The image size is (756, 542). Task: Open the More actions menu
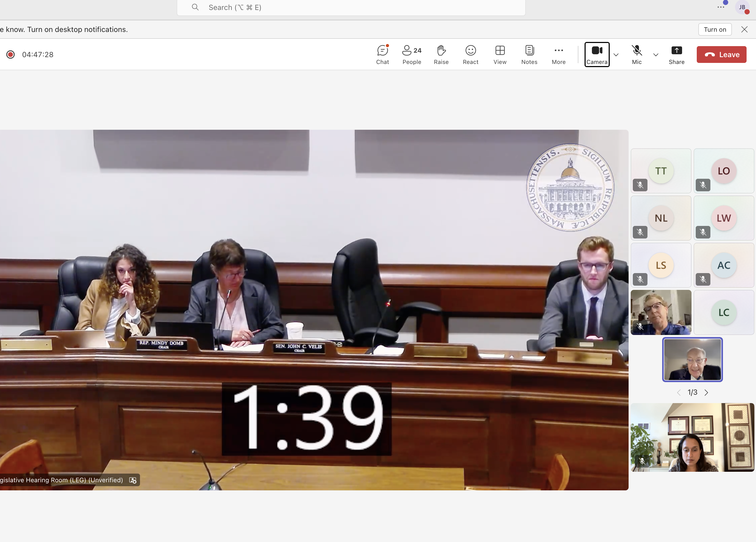558,55
